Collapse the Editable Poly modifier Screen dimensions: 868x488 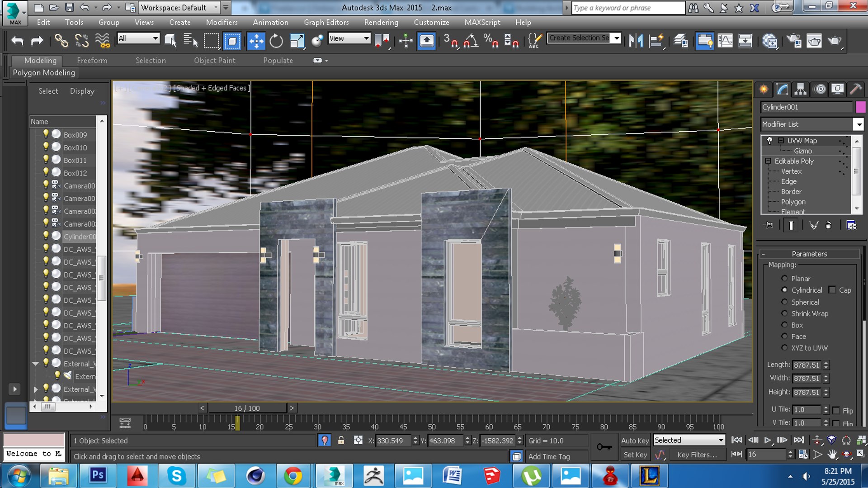768,161
